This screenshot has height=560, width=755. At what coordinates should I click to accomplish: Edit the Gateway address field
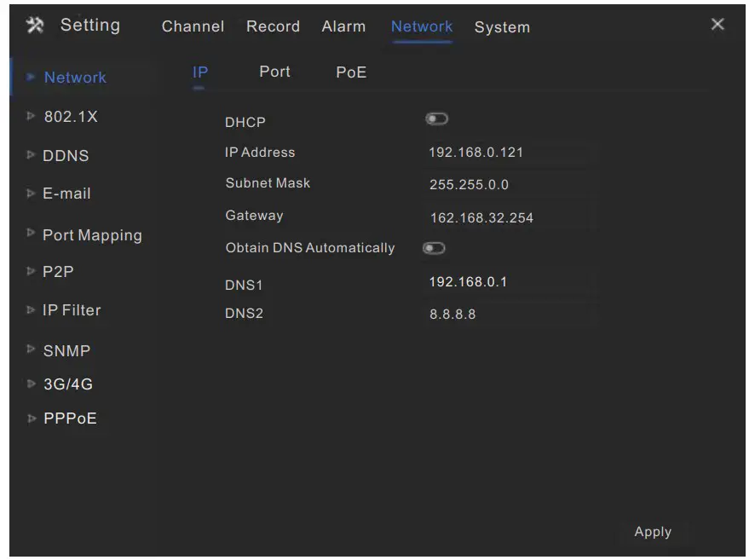507,217
